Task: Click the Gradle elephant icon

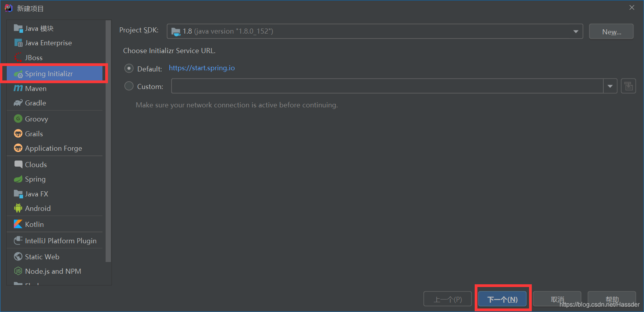Action: pos(18,103)
